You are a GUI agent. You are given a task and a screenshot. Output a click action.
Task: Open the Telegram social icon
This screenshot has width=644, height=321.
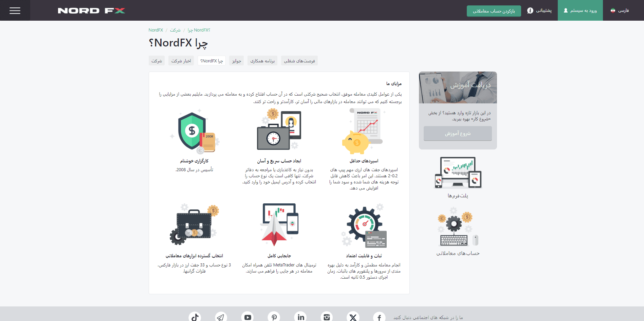221,317
